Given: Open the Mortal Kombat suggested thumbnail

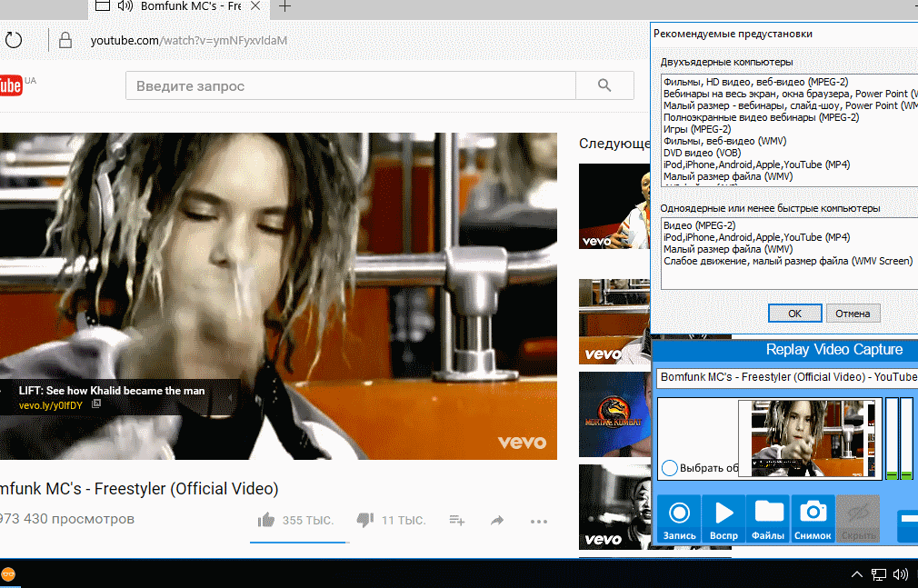Looking at the screenshot, I should pyautogui.click(x=614, y=414).
